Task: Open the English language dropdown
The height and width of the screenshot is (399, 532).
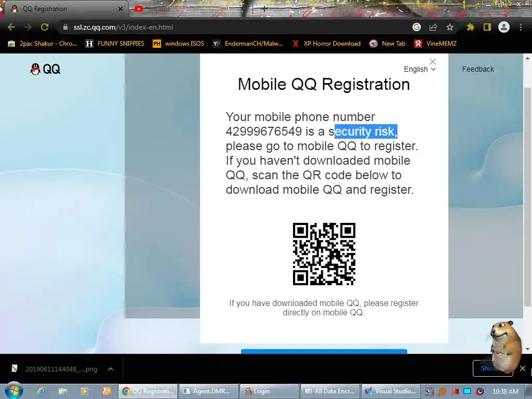Action: (x=420, y=69)
